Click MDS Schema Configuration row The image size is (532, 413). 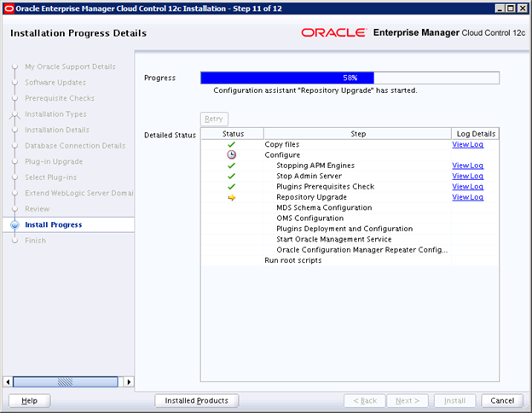point(350,207)
